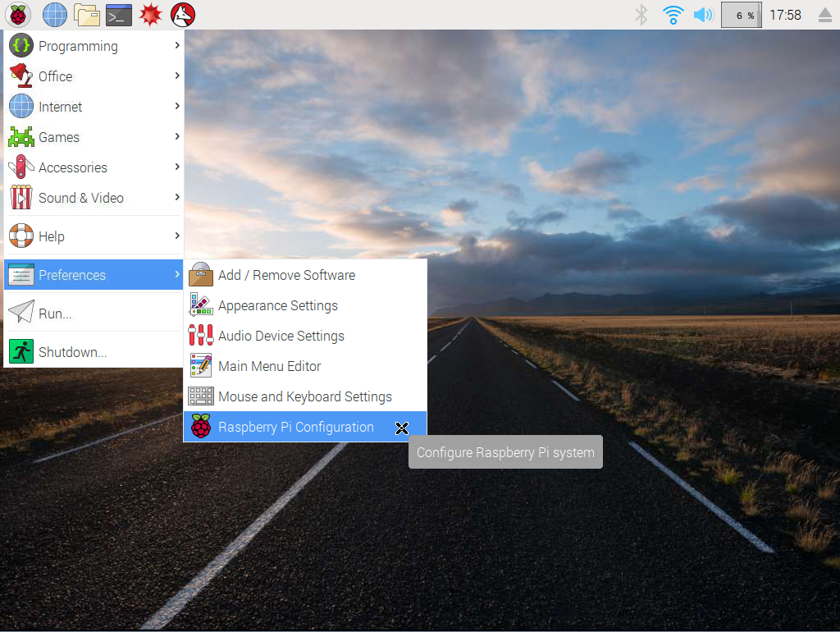Open the Terminal launcher icon
The image size is (840, 632).
pos(119,14)
